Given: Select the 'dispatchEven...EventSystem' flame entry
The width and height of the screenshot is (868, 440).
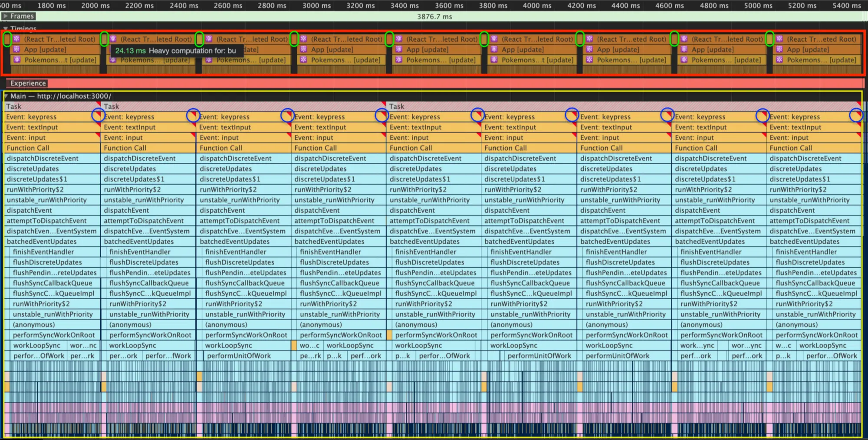Looking at the screenshot, I should pos(52,231).
